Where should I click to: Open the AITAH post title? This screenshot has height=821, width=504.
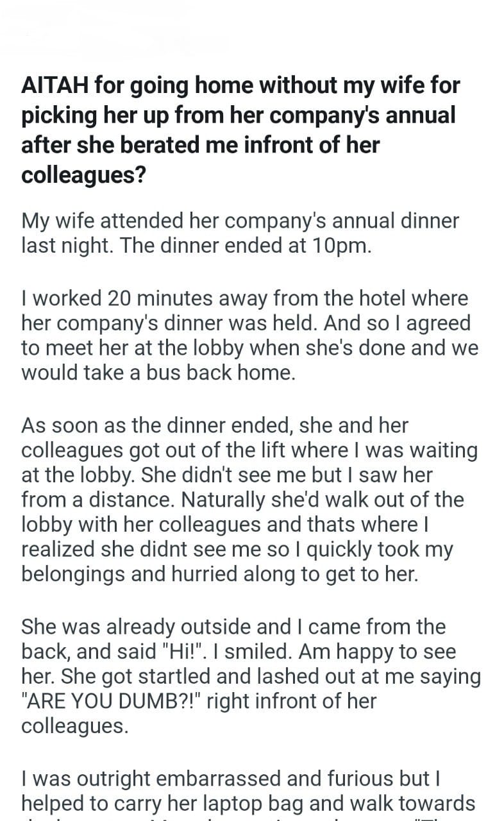[240, 129]
